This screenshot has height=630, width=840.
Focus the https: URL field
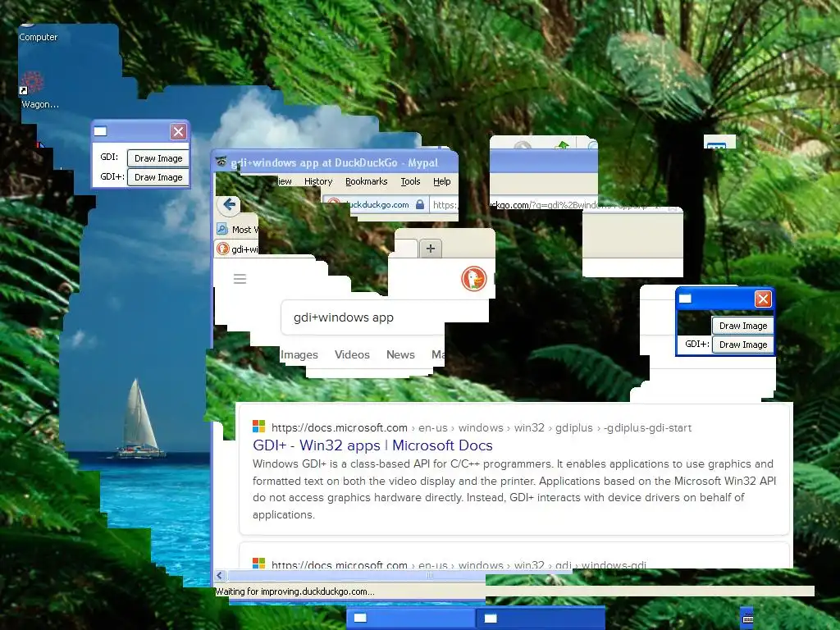click(445, 204)
